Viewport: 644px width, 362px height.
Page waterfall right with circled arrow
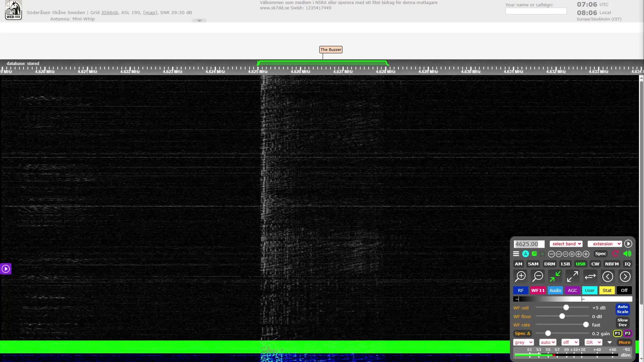click(625, 277)
